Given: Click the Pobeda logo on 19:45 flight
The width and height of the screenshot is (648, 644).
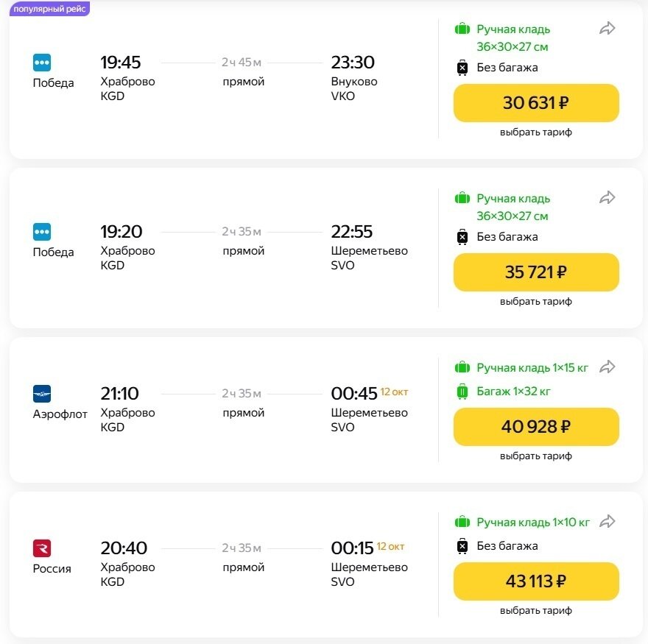Looking at the screenshot, I should point(42,63).
